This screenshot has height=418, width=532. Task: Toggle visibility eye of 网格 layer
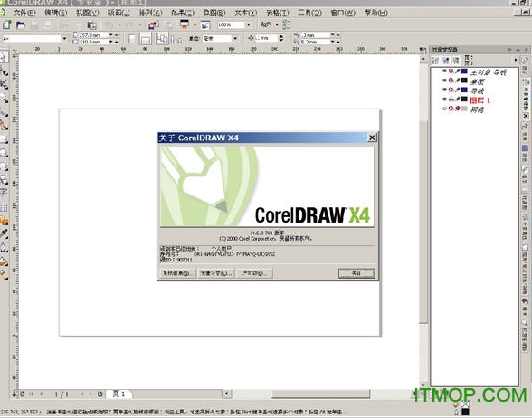444,109
